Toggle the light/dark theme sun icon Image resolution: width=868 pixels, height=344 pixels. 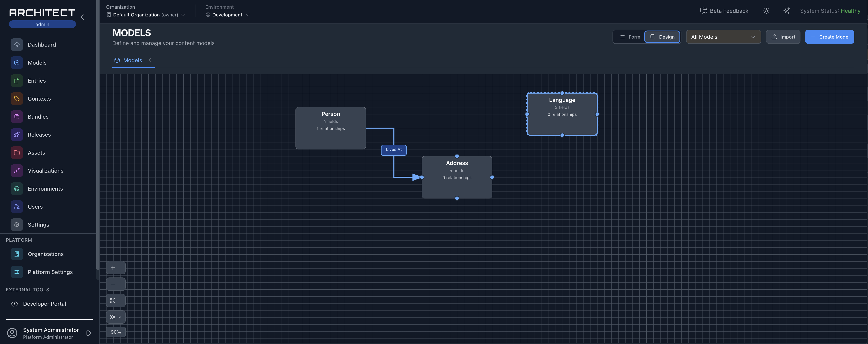tap(766, 11)
